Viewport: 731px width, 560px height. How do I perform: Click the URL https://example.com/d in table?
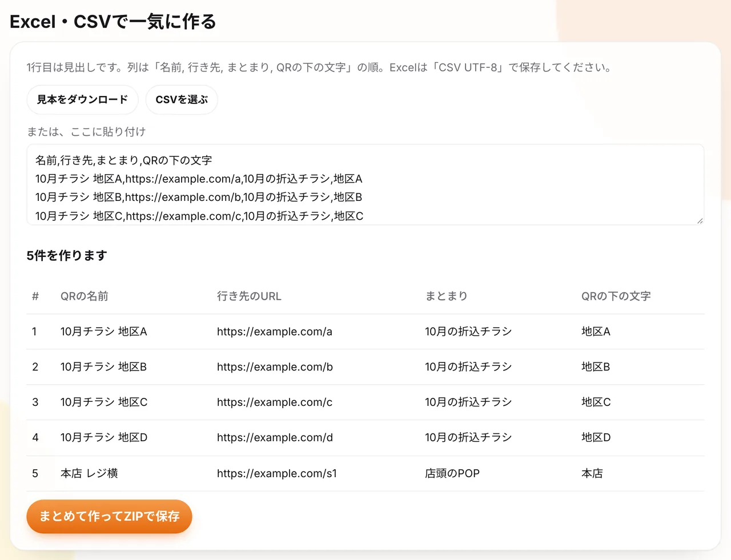point(275,438)
